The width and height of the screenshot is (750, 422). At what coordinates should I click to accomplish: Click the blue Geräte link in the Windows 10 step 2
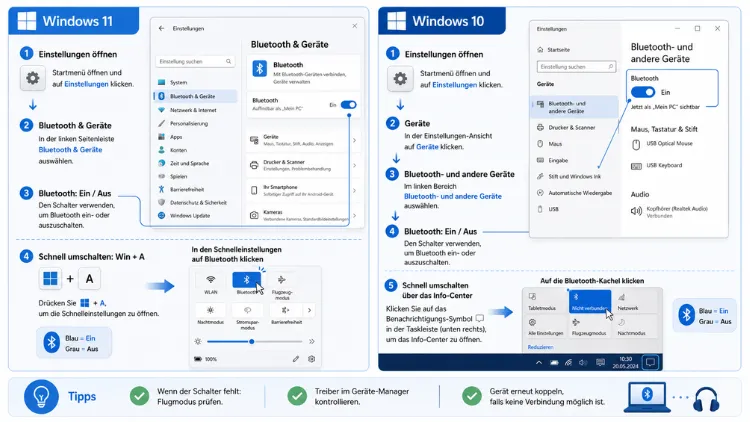[427, 147]
